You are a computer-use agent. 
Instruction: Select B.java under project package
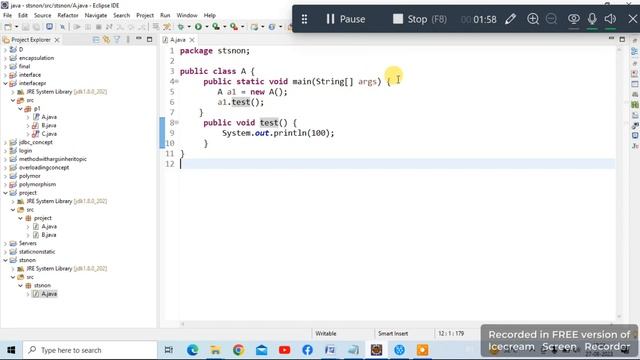49,235
